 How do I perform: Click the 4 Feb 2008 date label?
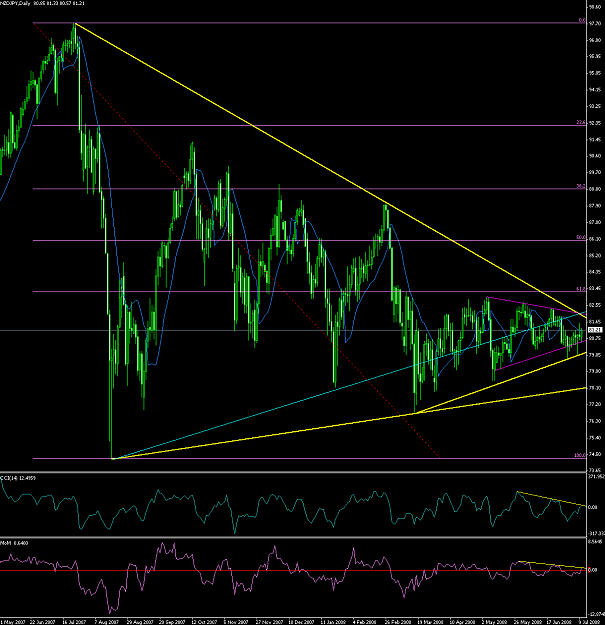pyautogui.click(x=365, y=622)
